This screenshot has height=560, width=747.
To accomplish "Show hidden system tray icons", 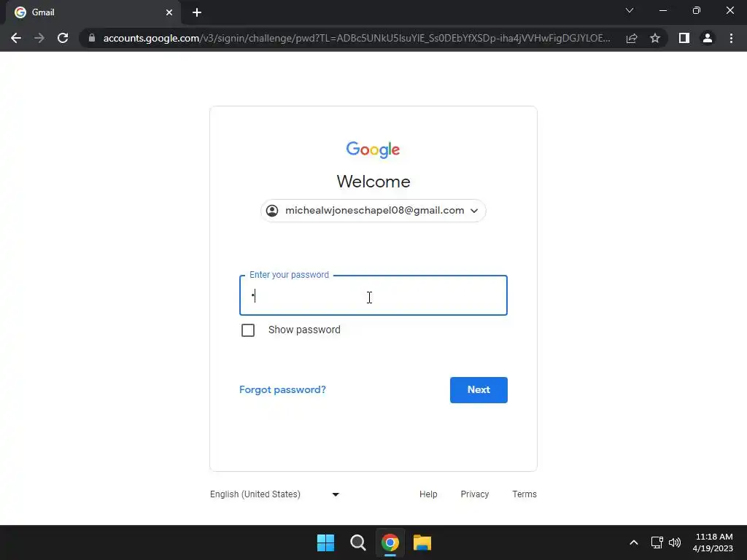I will 634,542.
